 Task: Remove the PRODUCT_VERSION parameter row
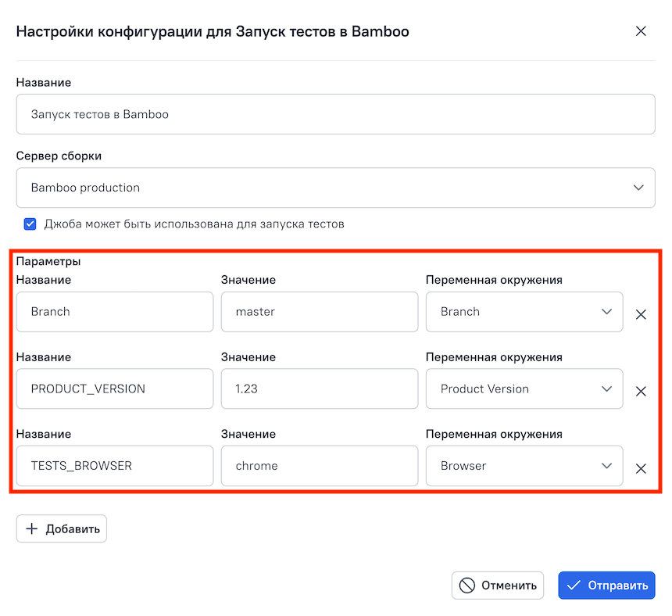click(641, 392)
